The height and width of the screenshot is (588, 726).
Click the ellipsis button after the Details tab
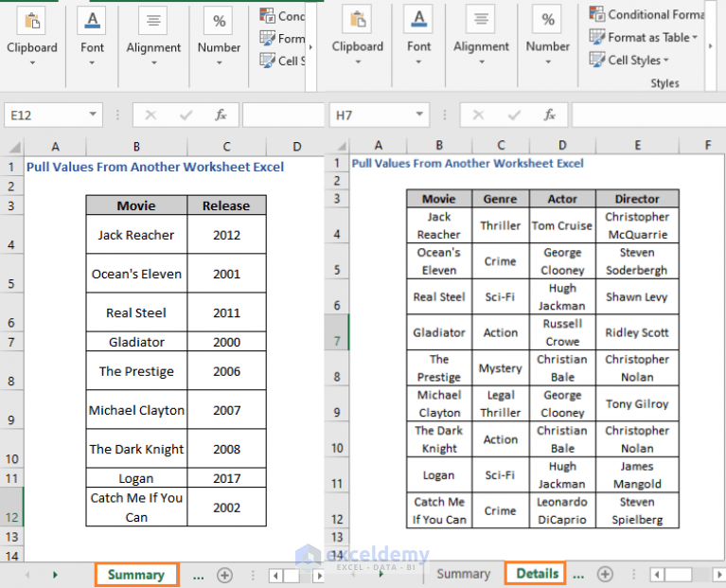[578, 574]
